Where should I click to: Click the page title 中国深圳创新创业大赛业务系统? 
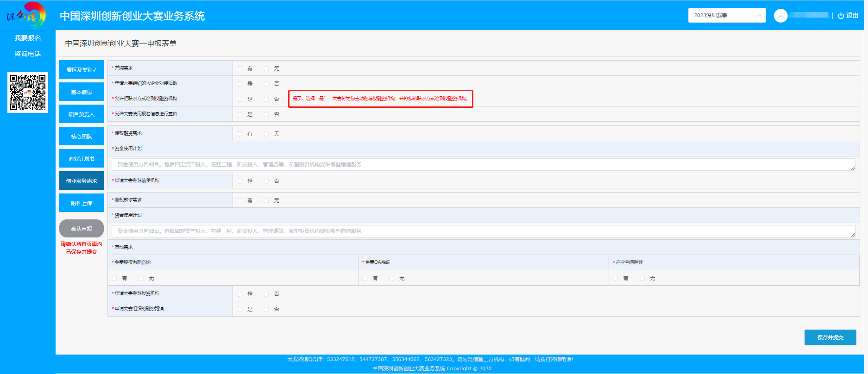132,16
